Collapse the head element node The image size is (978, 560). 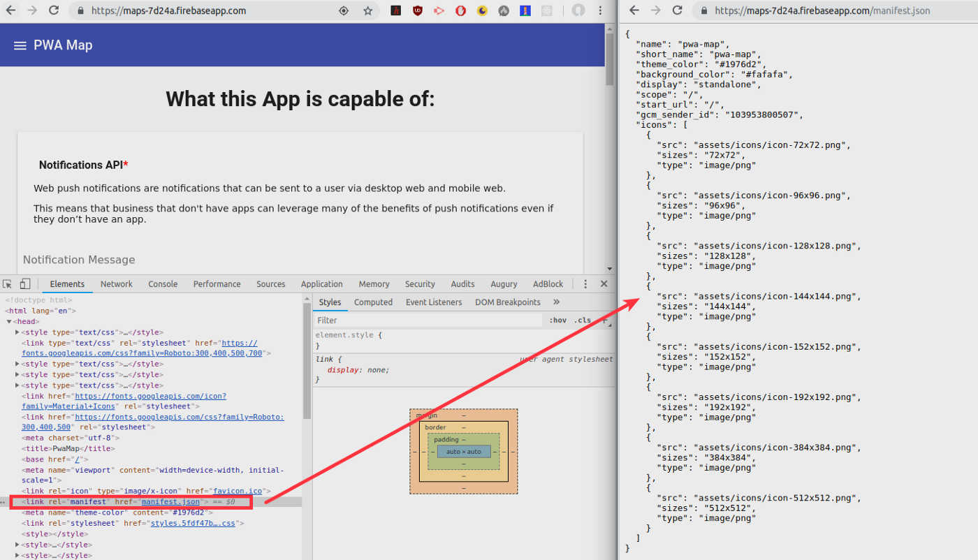pyautogui.click(x=9, y=322)
